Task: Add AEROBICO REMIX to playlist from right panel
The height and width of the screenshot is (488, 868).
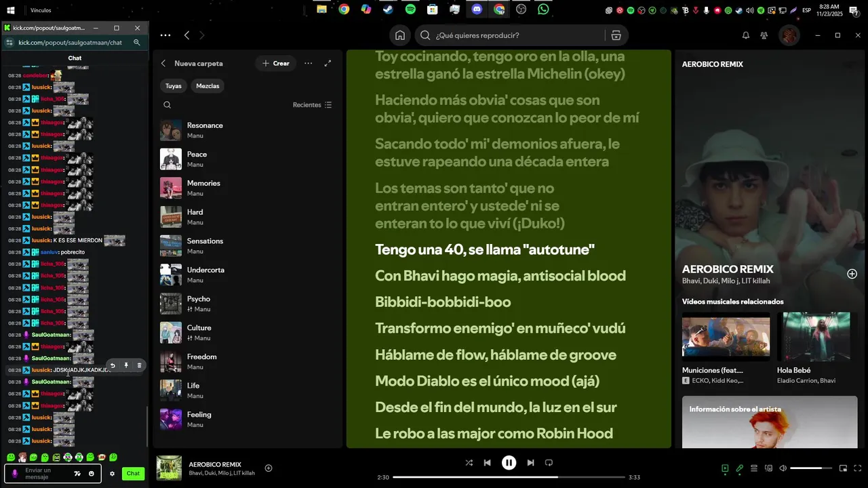Action: [x=852, y=274]
